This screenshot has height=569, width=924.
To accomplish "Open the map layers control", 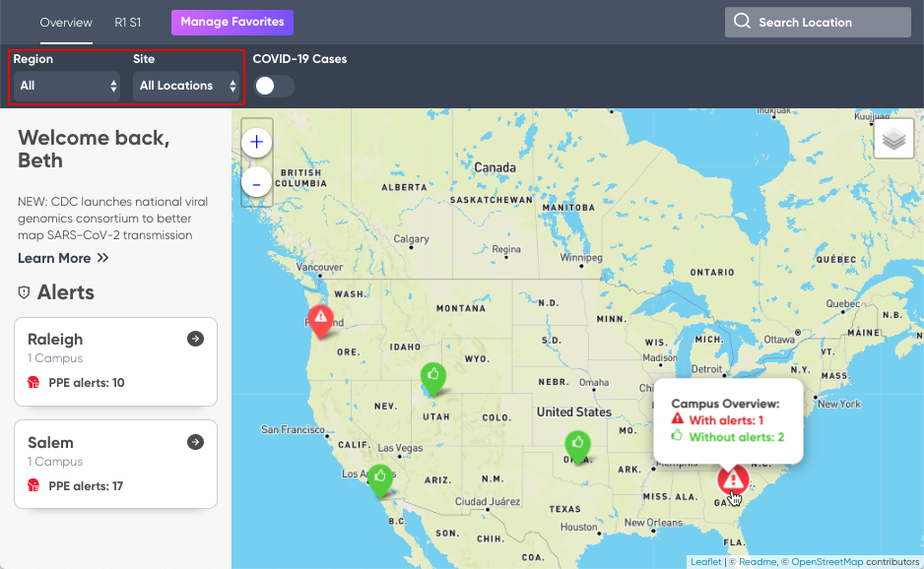I will (893, 139).
